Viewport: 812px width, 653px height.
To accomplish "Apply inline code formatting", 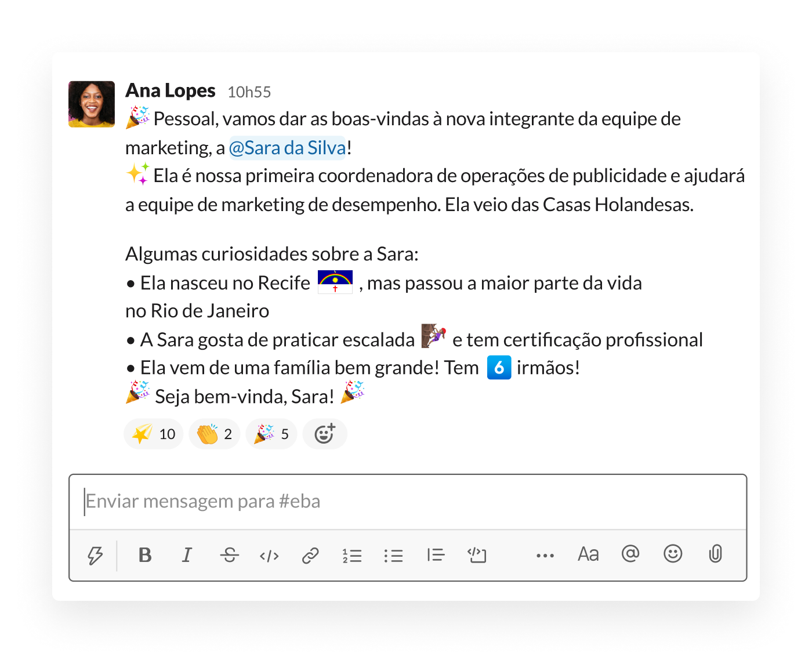I will [269, 556].
